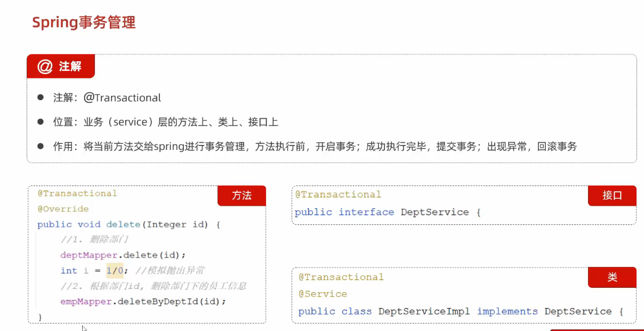Click empMapper.deleteByDeptId(id) code line
Image resolution: width=644 pixels, height=331 pixels.
[143, 302]
